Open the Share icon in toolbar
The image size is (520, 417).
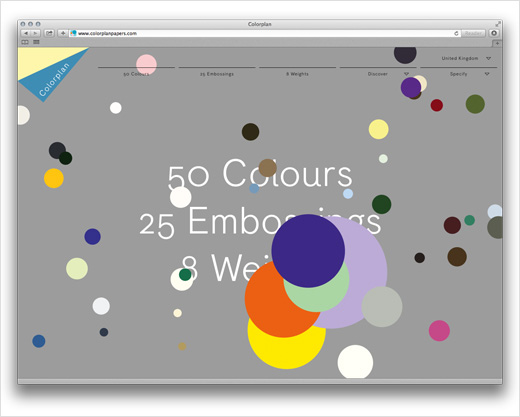(50, 33)
